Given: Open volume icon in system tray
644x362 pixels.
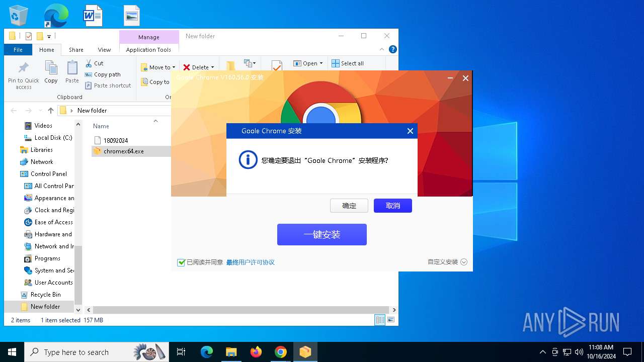Looking at the screenshot, I should [x=579, y=352].
